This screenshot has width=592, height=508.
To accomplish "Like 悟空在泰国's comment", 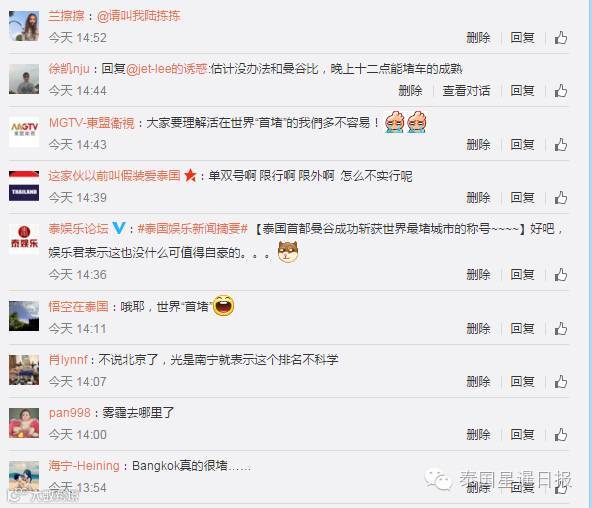I will click(561, 329).
